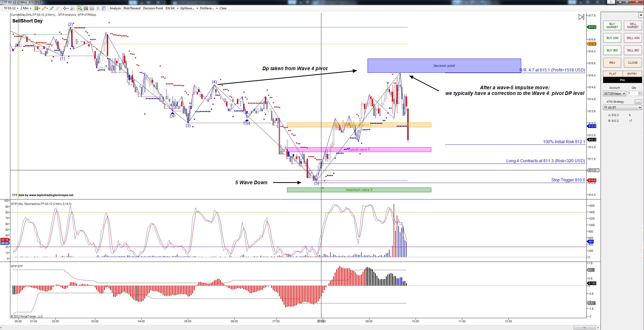This screenshot has width=644, height=330.
Task: Expand the chart style dropdown arrow
Action: 40,8
